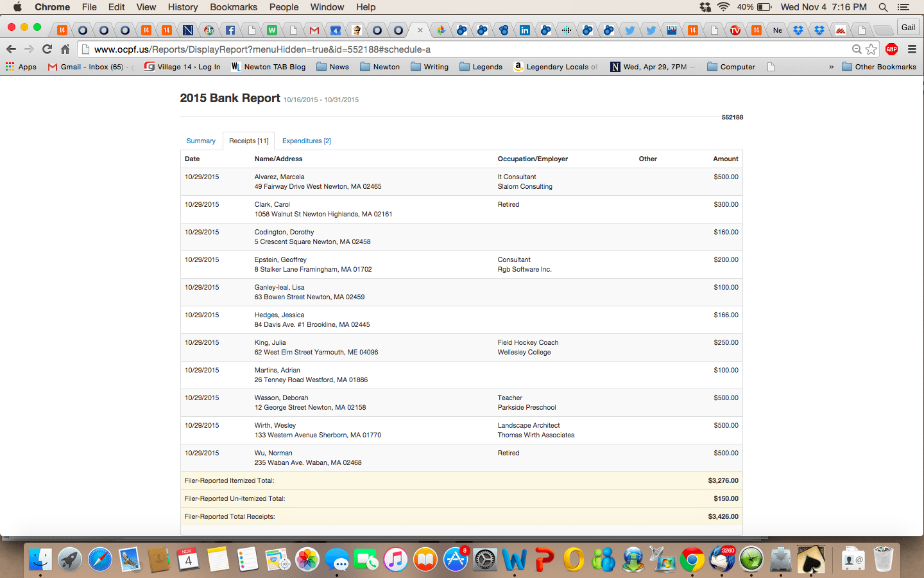This screenshot has height=578, width=924.
Task: Open the History menu
Action: (182, 7)
